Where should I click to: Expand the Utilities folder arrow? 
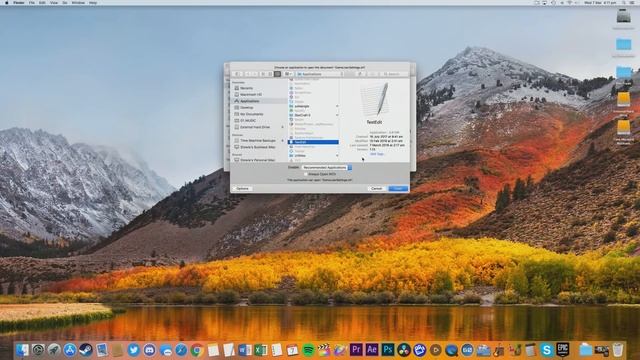[x=337, y=156]
